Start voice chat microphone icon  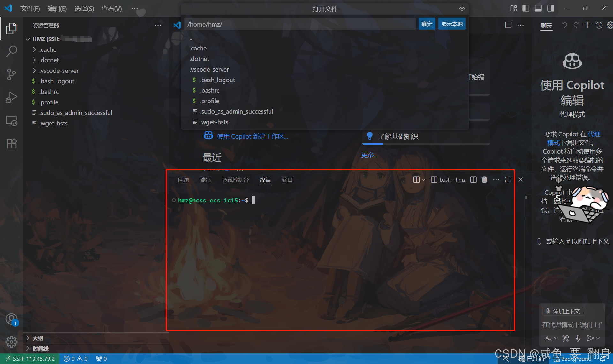(578, 338)
